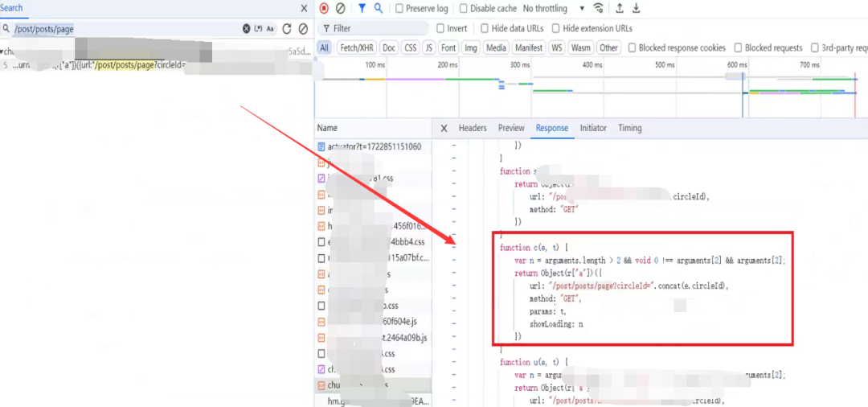This screenshot has height=407, width=868.
Task: Filter by Font requests
Action: [x=448, y=48]
